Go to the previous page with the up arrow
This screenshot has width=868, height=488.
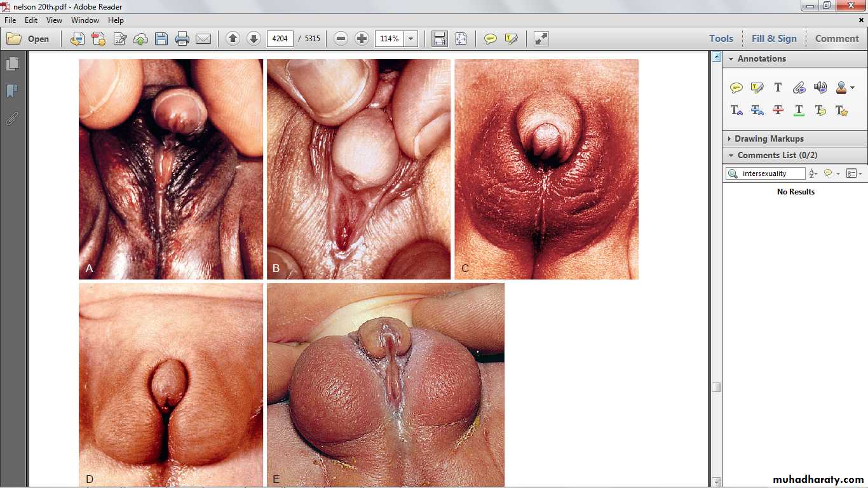pyautogui.click(x=233, y=39)
